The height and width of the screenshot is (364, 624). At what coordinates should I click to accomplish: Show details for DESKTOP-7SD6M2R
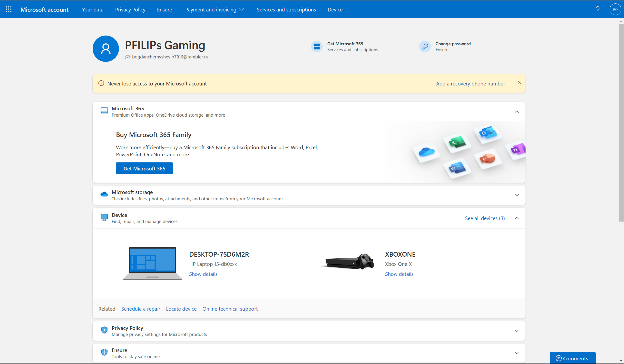tap(203, 274)
